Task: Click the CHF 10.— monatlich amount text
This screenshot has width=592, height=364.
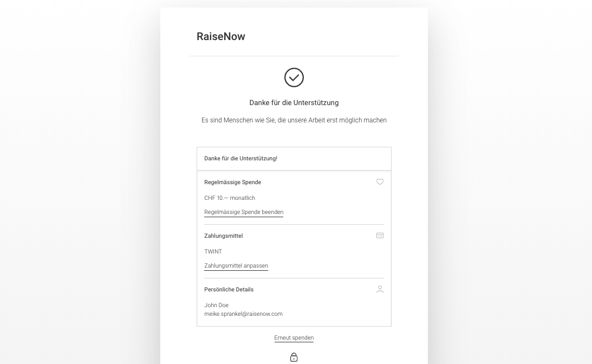Action: click(x=230, y=198)
